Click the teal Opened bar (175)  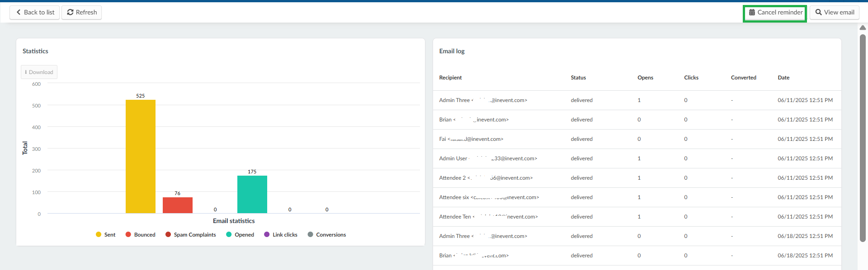coord(252,194)
